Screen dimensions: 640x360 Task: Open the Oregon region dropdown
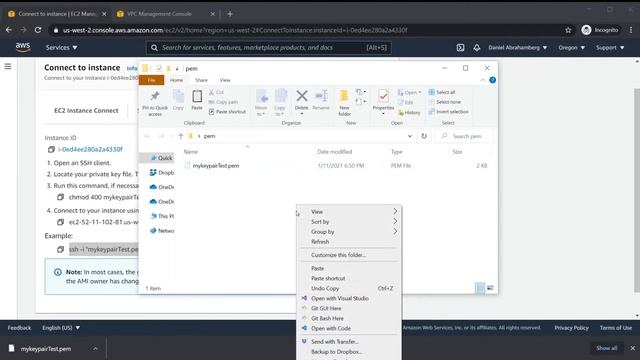click(571, 48)
